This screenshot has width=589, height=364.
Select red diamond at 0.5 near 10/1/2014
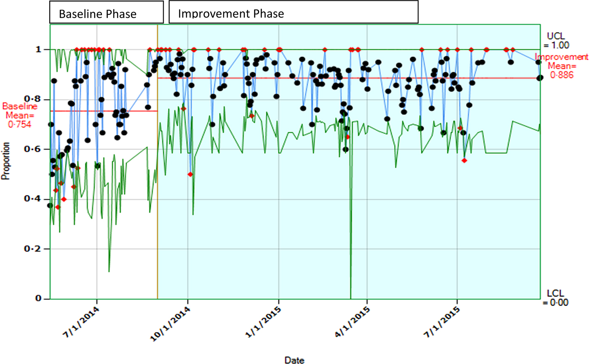[190, 174]
